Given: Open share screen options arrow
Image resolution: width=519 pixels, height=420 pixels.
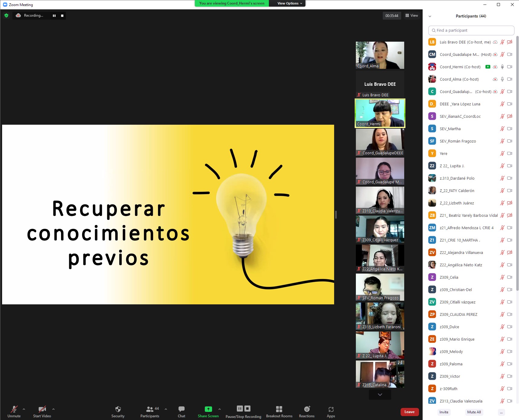Looking at the screenshot, I should pos(220,409).
